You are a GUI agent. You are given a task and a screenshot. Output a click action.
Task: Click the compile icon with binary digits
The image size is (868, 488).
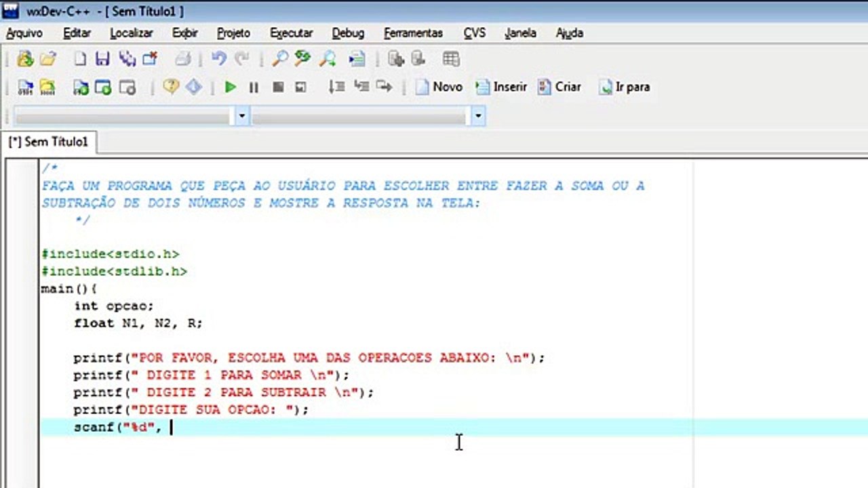click(26, 87)
